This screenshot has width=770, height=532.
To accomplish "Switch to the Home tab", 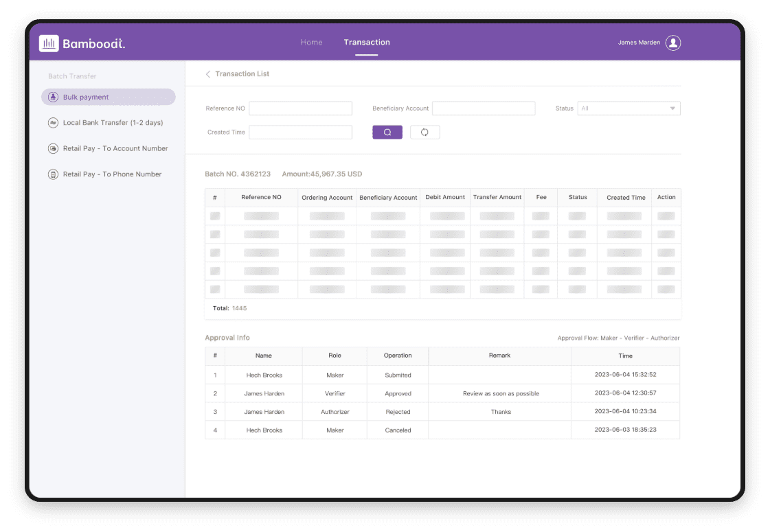I will [311, 43].
